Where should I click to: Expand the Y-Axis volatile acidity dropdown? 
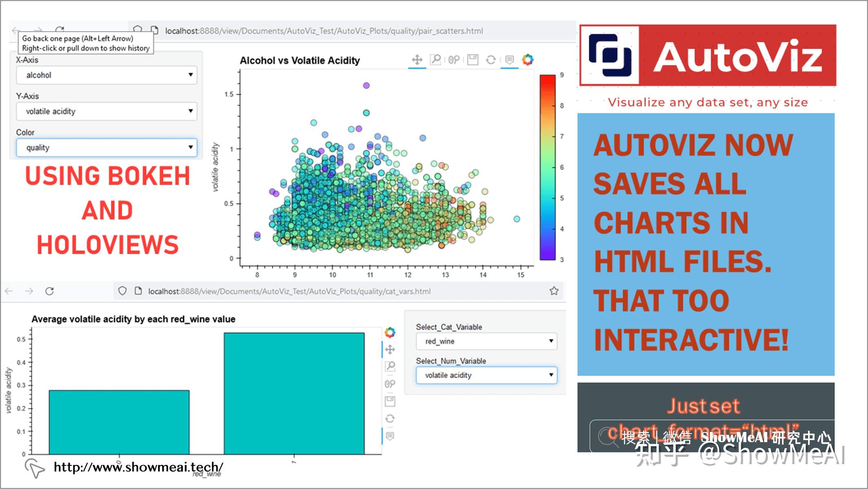(x=106, y=111)
